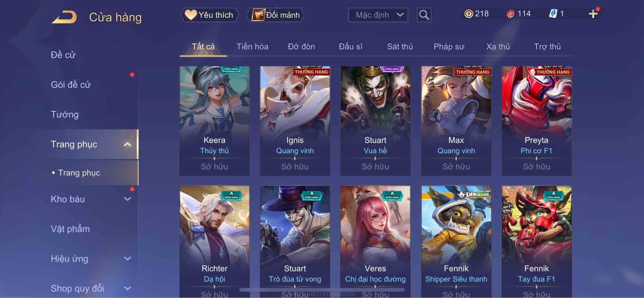Switch to the Pháp sư tab

(449, 46)
